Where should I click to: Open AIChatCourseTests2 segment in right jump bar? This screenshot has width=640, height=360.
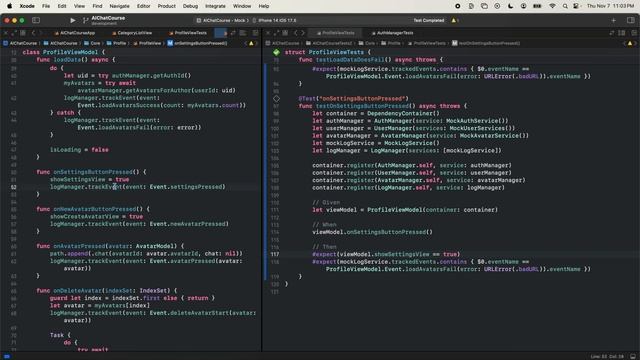click(329, 43)
